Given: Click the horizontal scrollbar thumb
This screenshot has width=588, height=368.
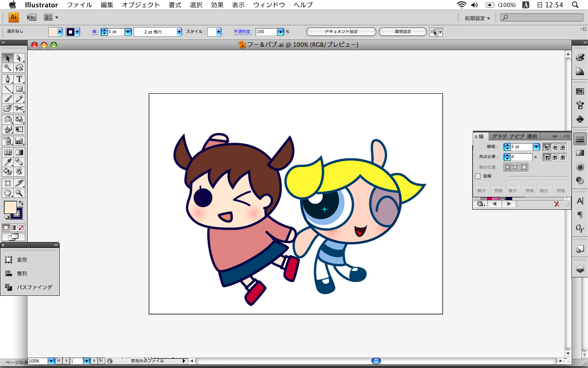Looking at the screenshot, I should (376, 361).
